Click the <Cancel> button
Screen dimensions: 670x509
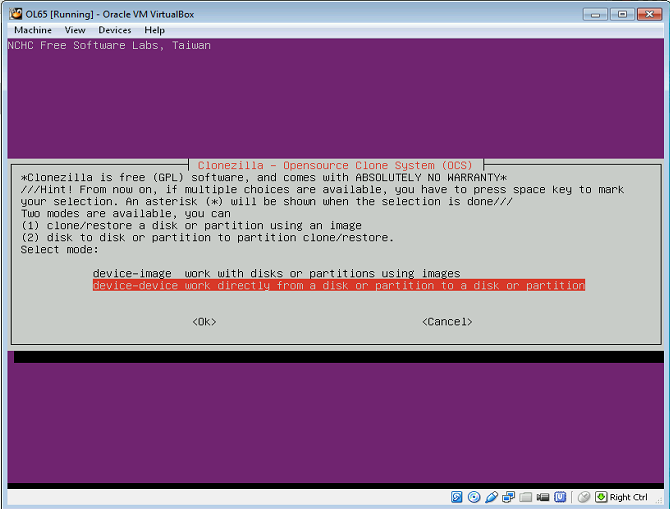[x=447, y=322]
